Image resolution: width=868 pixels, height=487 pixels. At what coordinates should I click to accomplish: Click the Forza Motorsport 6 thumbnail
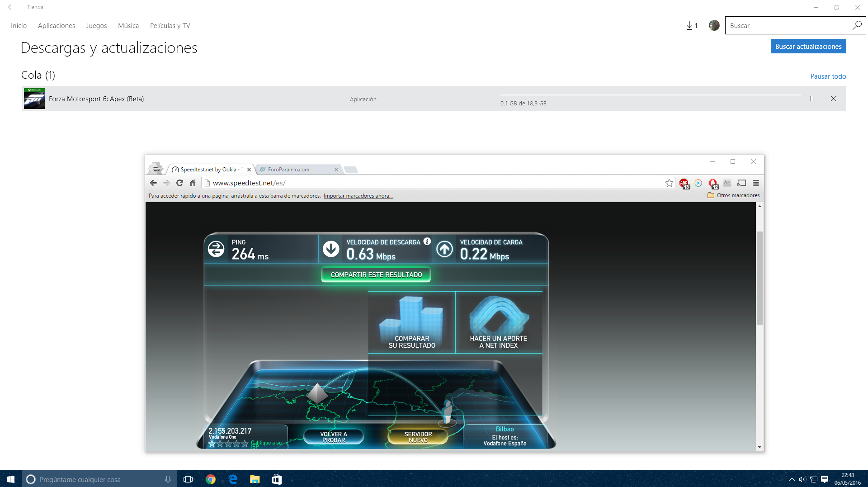pos(34,99)
